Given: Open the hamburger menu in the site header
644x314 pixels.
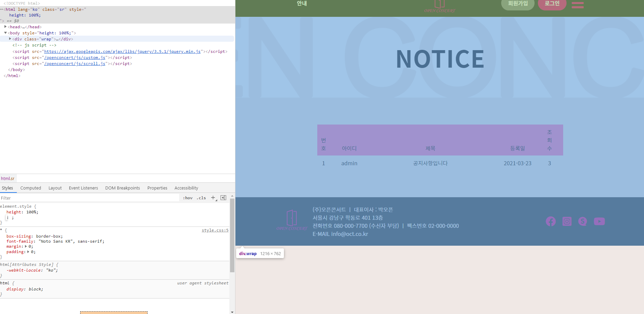Looking at the screenshot, I should tap(578, 5).
